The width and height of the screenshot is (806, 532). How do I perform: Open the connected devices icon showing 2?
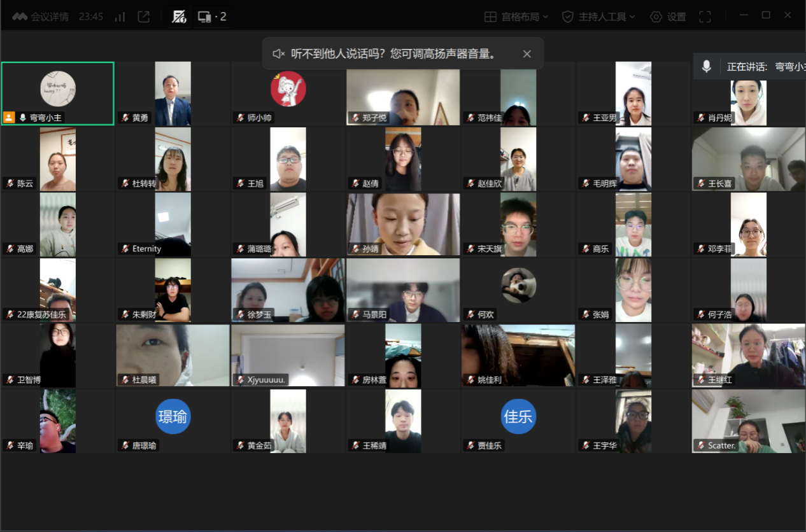(212, 17)
